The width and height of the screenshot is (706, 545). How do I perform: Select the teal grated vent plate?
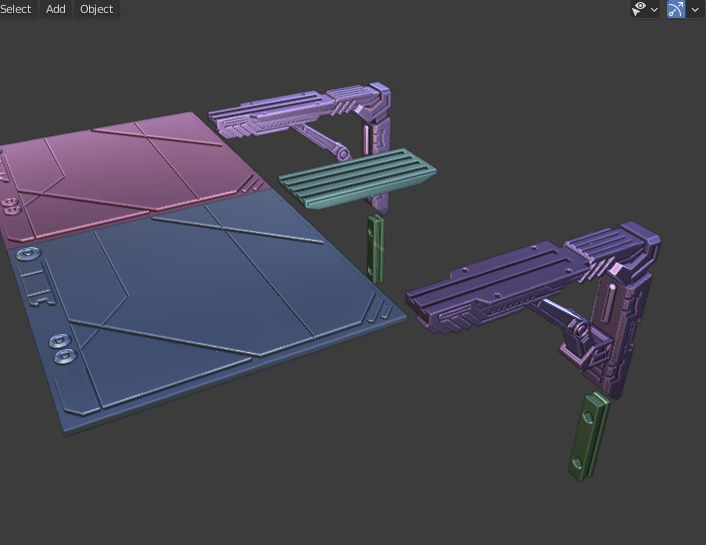(x=357, y=177)
